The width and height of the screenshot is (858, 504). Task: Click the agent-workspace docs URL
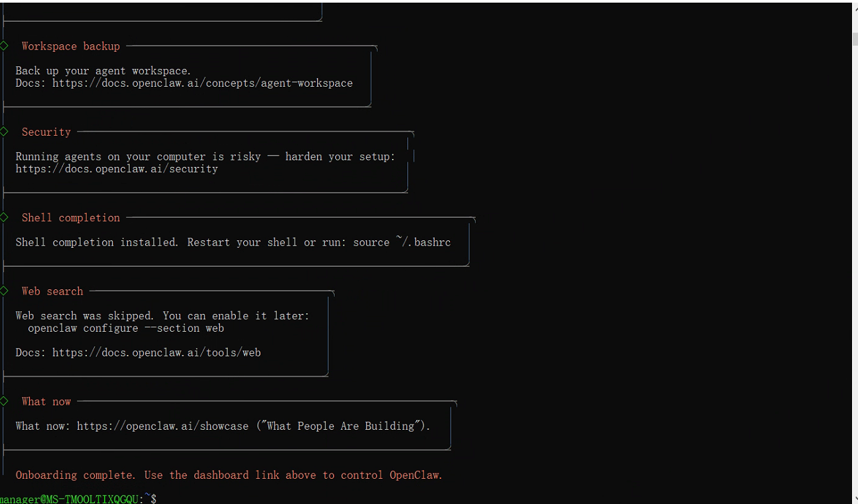point(203,83)
